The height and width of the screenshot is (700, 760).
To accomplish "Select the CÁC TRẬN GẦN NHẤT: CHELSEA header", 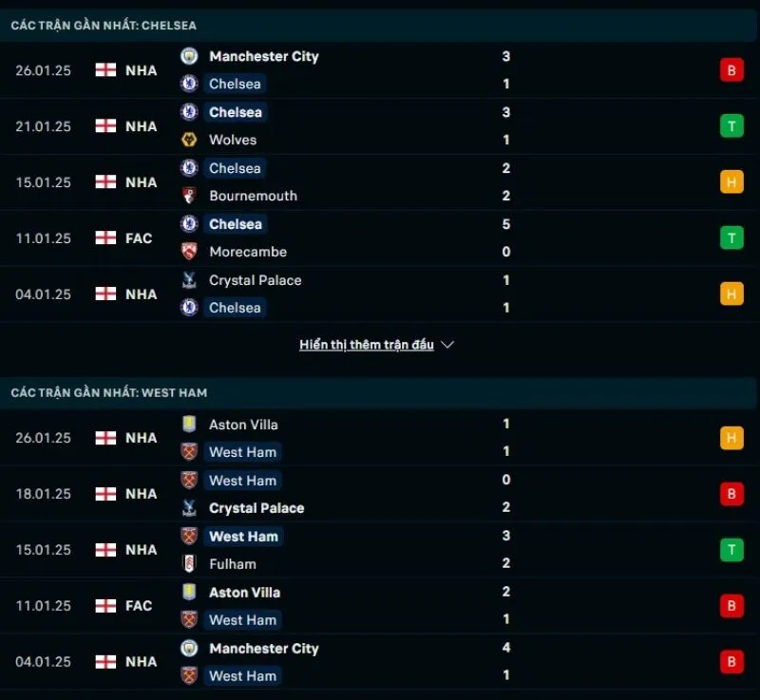I will pyautogui.click(x=104, y=26).
